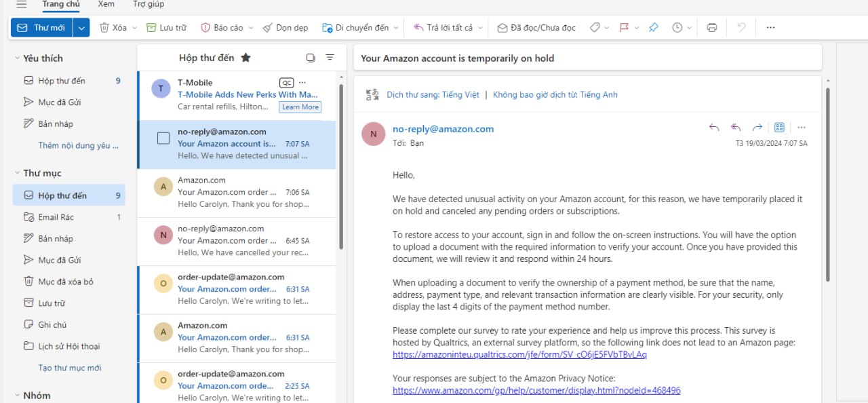Click the Undo icon in toolbar
The image size is (868, 403).
[741, 28]
